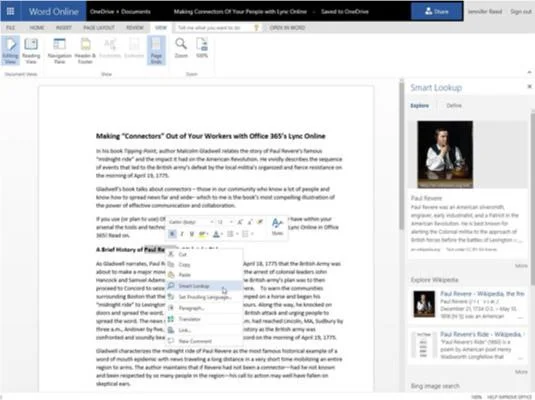Open Styles in the floating toolbar

(x=277, y=227)
